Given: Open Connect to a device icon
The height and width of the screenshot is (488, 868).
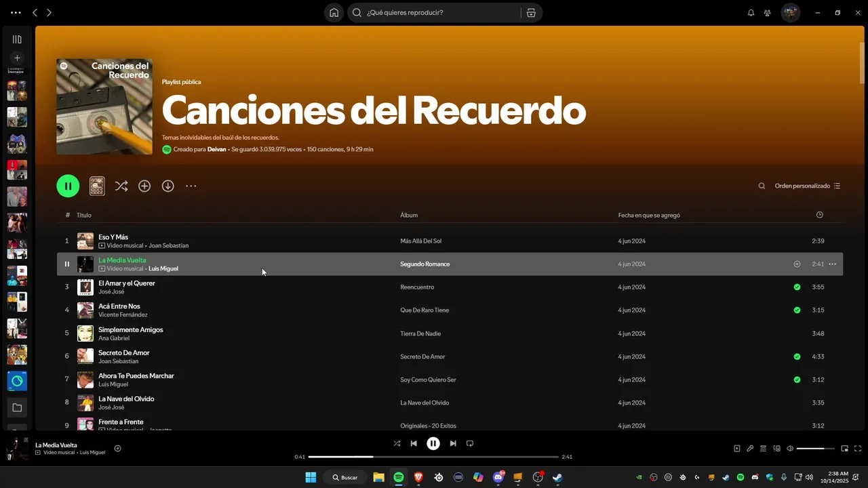Looking at the screenshot, I should point(777,449).
